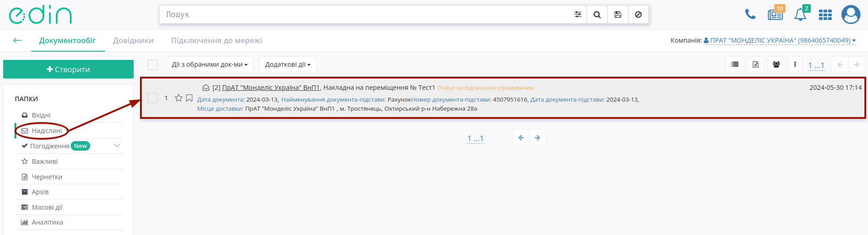Switch to Документообіг tab

(68, 40)
